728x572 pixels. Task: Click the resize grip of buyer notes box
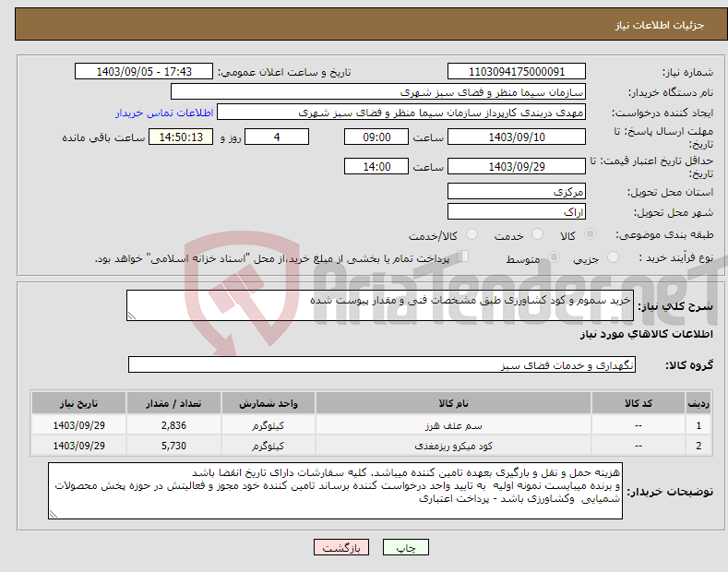tap(54, 514)
